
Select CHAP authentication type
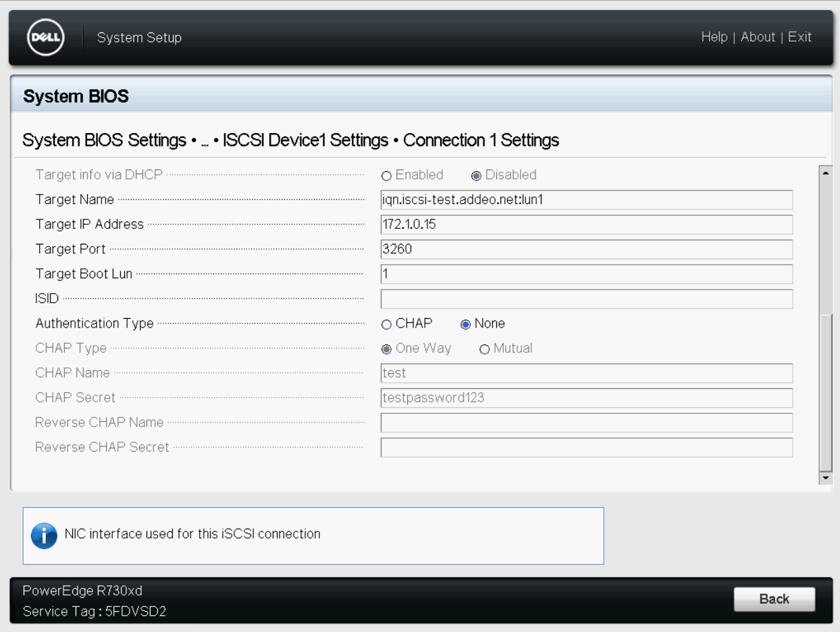[386, 325]
